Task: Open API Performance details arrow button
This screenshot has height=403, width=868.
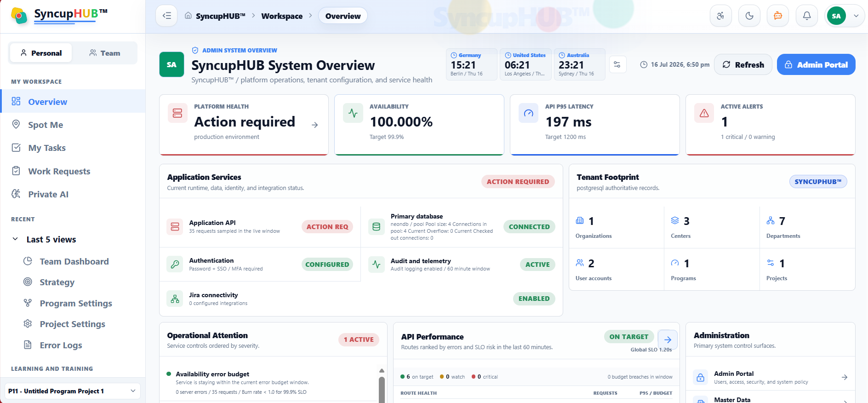Action: [668, 340]
